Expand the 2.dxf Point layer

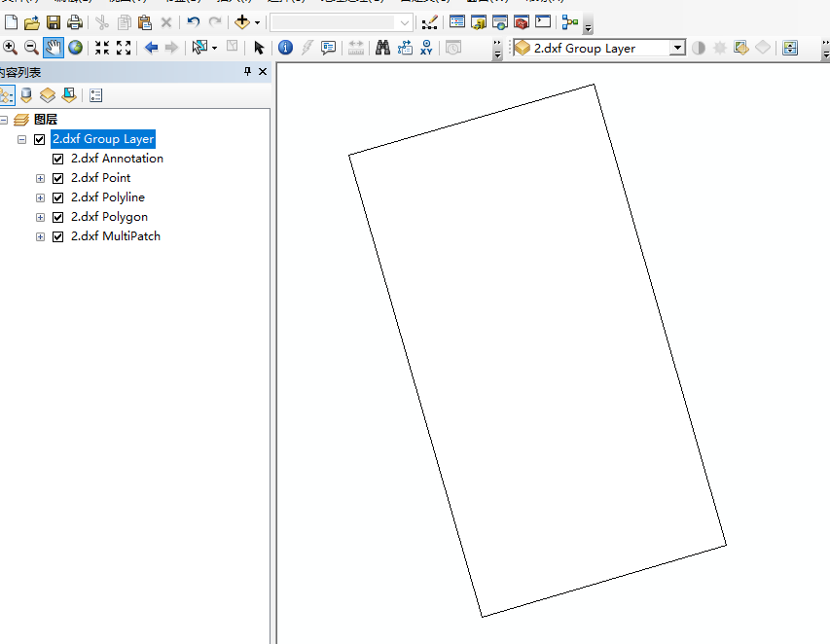pyautogui.click(x=40, y=178)
